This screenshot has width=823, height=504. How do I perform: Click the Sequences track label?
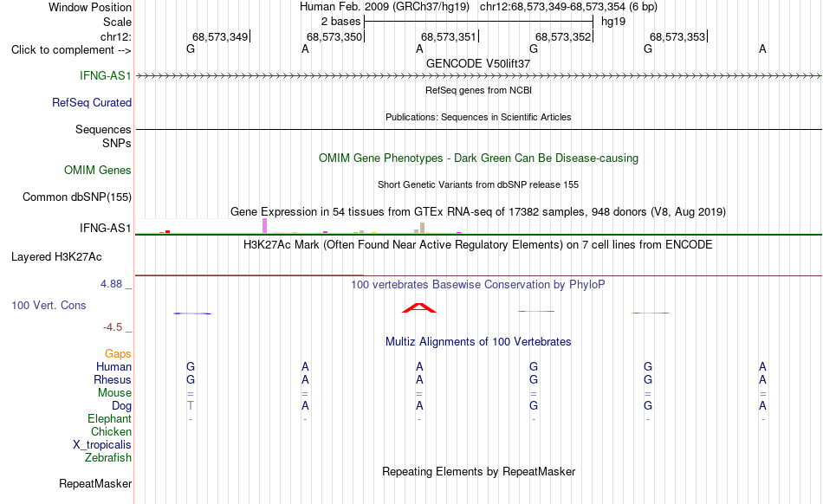pyautogui.click(x=103, y=129)
